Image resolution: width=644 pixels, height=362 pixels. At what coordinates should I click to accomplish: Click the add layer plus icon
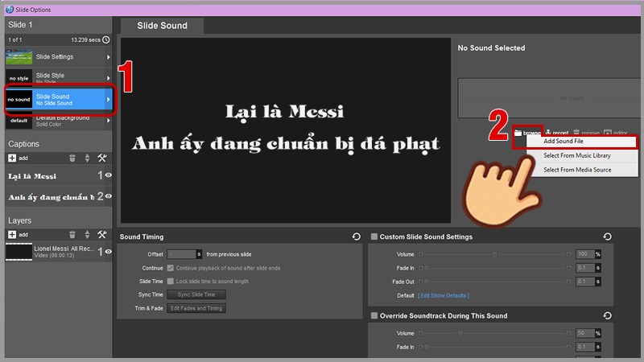click(12, 234)
